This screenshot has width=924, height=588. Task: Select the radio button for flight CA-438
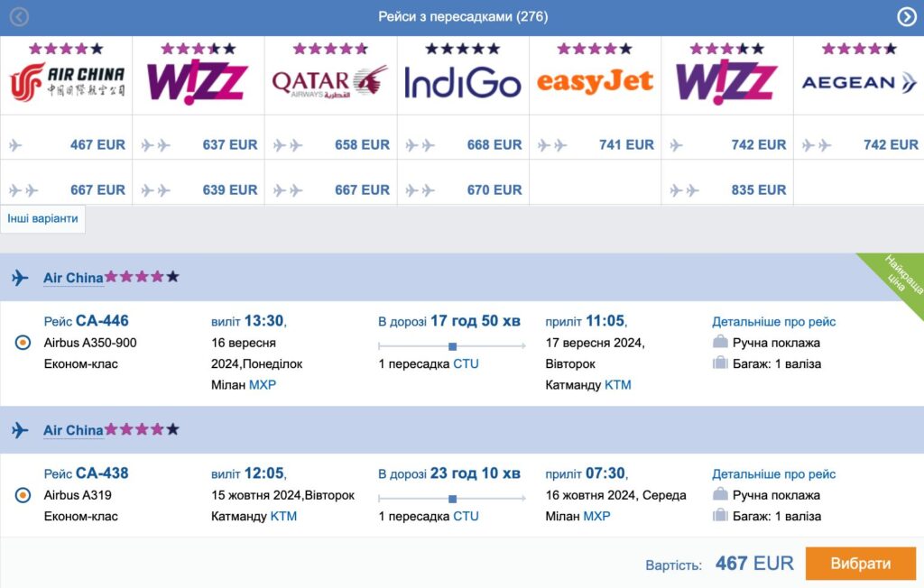pyautogui.click(x=23, y=495)
